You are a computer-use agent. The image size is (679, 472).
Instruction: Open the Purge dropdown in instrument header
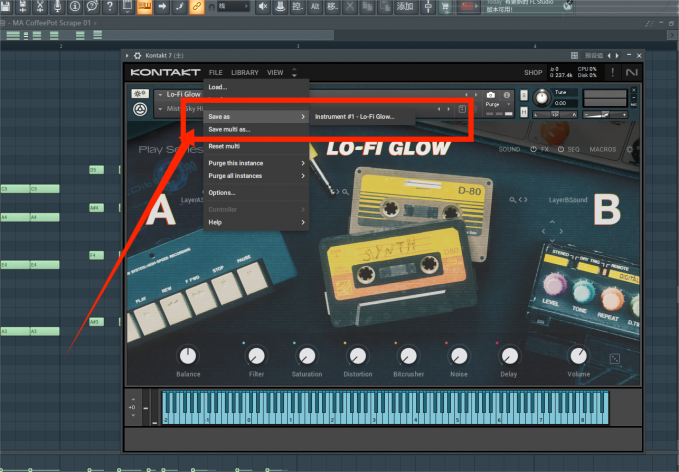[x=508, y=104]
